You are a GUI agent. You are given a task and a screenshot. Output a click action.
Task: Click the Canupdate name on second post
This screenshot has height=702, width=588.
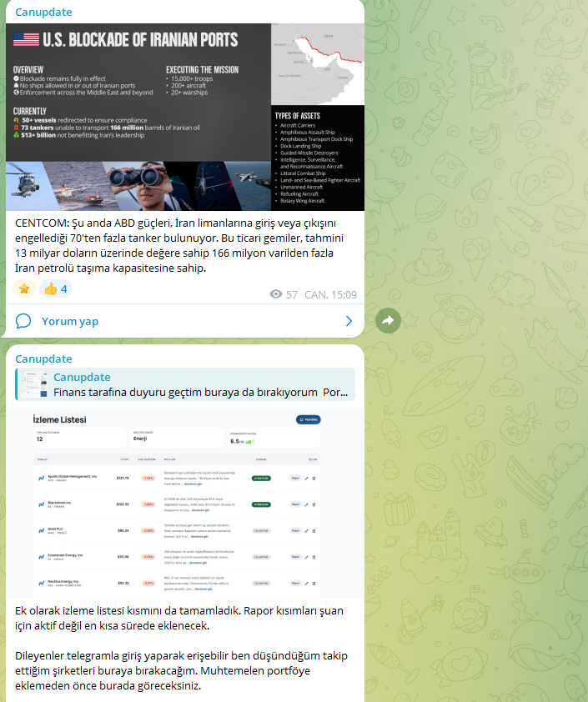(43, 359)
